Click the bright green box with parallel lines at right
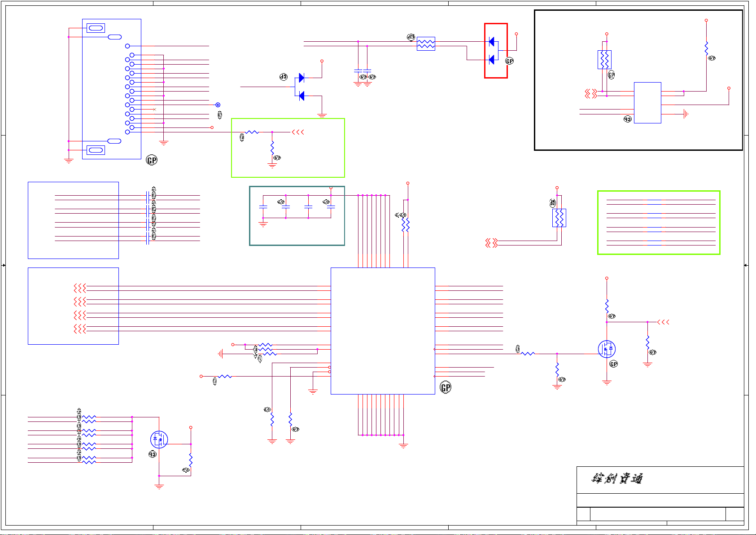Image resolution: width=756 pixels, height=535 pixels. [x=658, y=223]
